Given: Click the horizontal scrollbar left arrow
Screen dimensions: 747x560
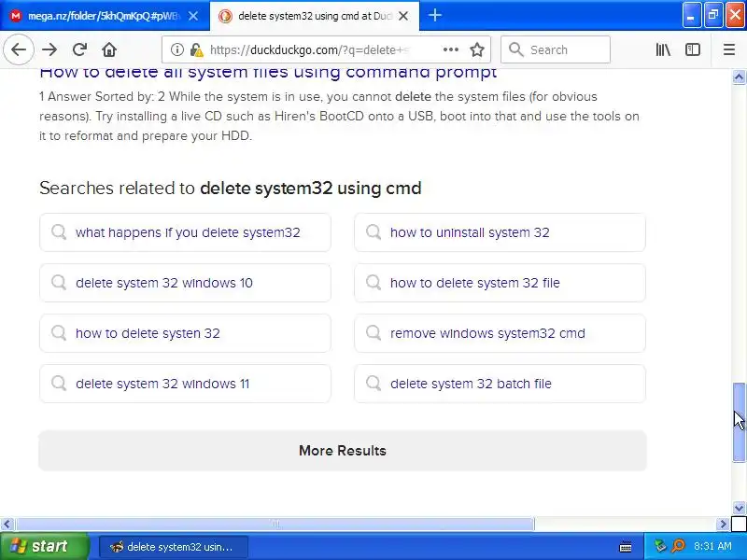Looking at the screenshot, I should (7, 525).
